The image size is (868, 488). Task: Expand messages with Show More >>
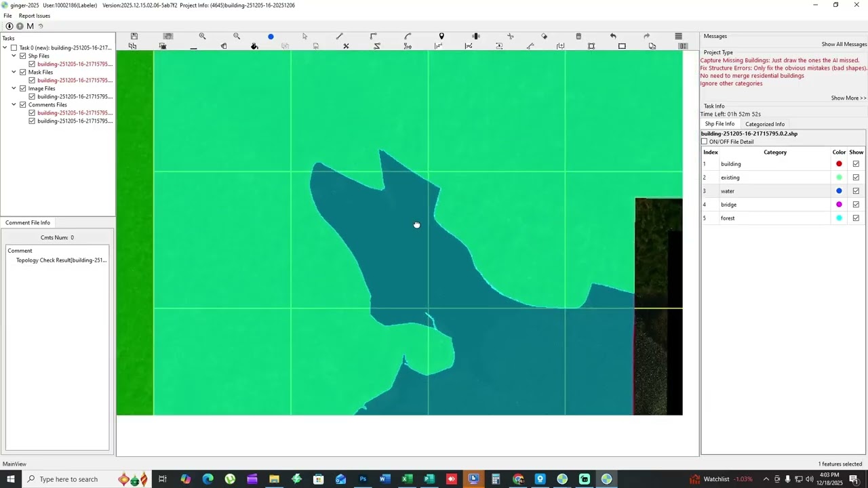(848, 98)
